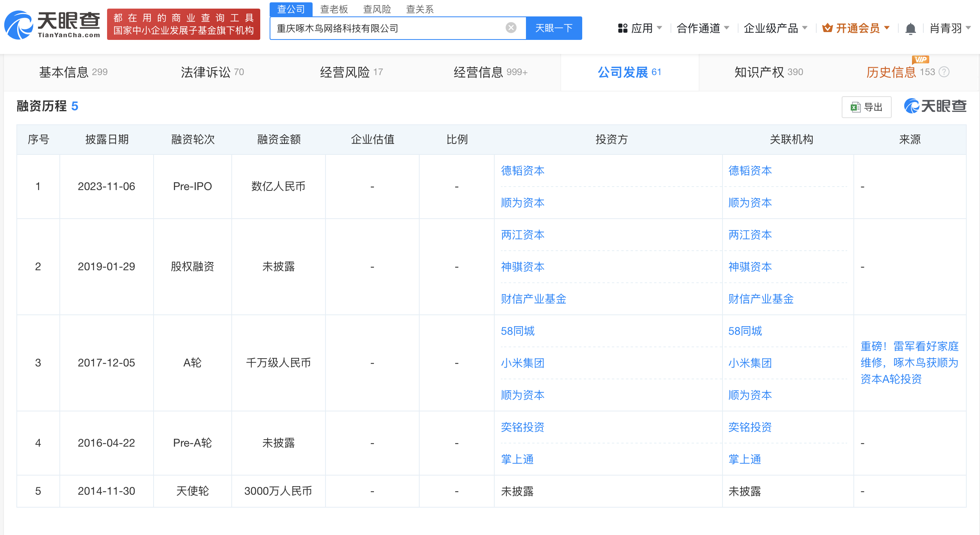Image resolution: width=980 pixels, height=535 pixels.
Task: Open the 德韬资本 investor link
Action: [522, 171]
